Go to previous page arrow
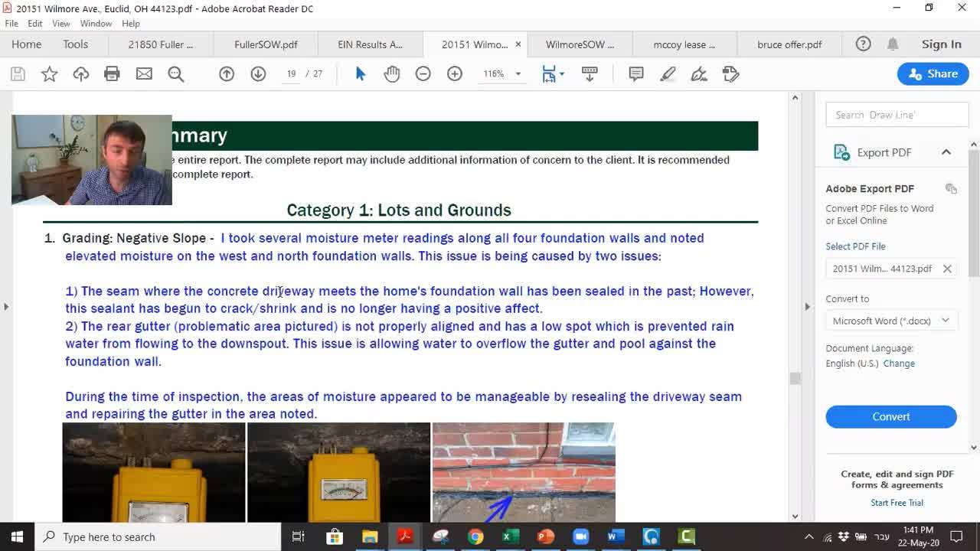The image size is (980, 551). (x=227, y=74)
